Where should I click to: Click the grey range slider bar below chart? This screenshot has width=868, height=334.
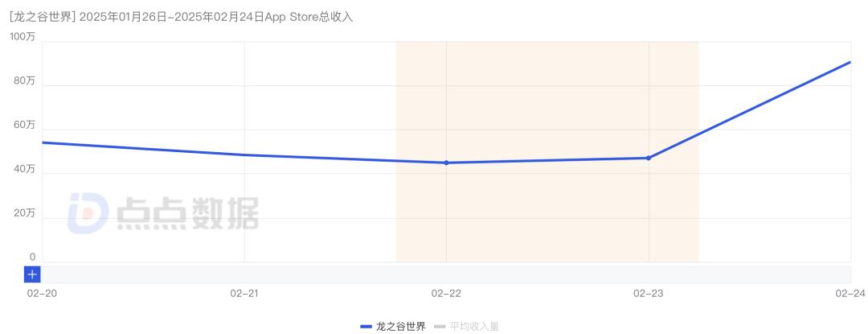click(x=445, y=274)
